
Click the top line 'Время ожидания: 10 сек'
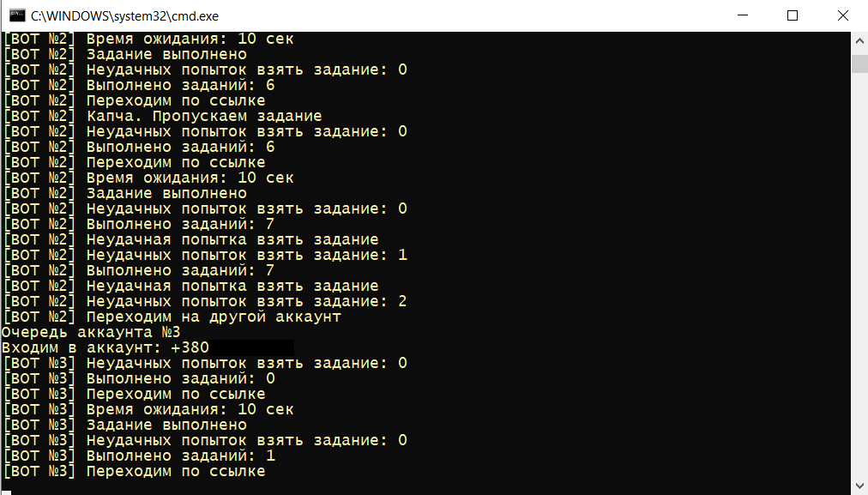click(x=148, y=39)
